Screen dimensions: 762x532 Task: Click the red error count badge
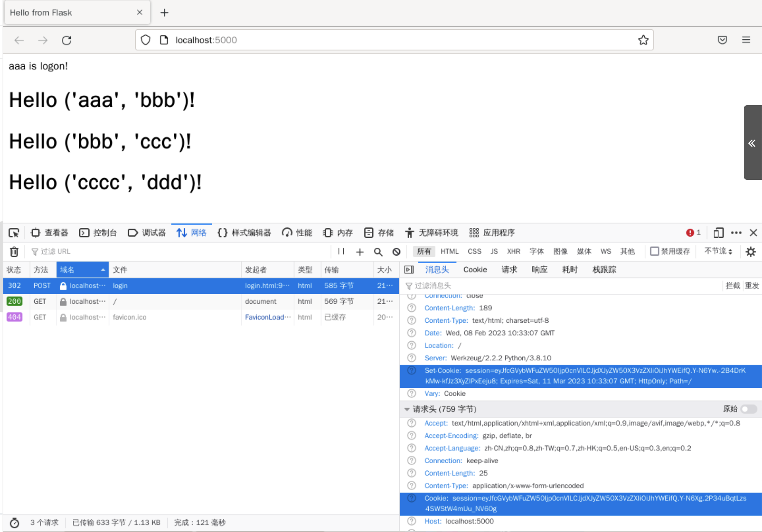point(693,233)
